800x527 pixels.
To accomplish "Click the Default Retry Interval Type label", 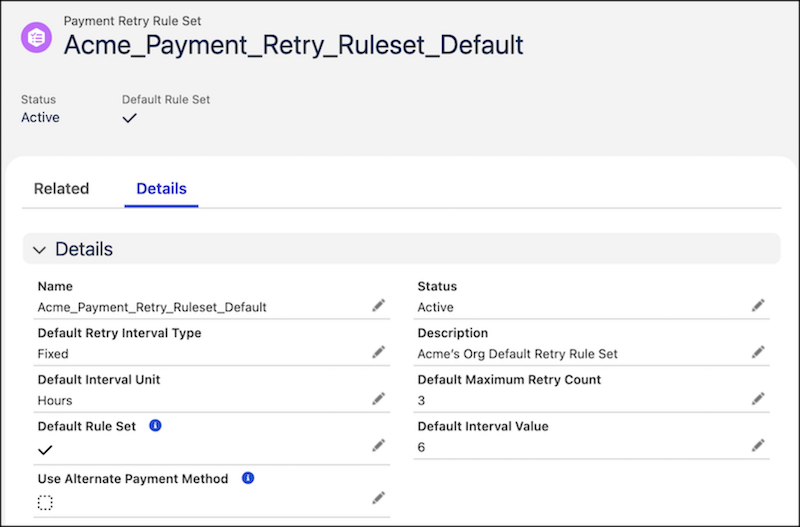I will 119,333.
